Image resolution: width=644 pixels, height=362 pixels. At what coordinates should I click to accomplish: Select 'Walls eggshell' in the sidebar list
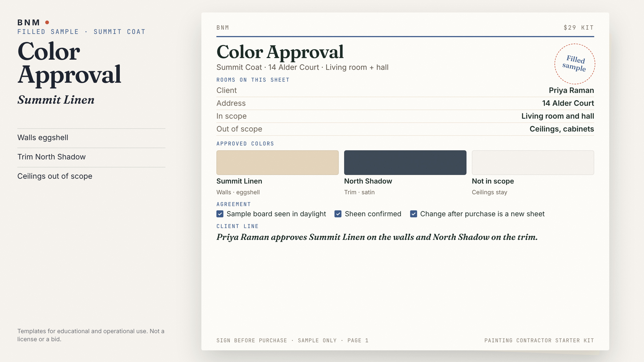tap(43, 138)
